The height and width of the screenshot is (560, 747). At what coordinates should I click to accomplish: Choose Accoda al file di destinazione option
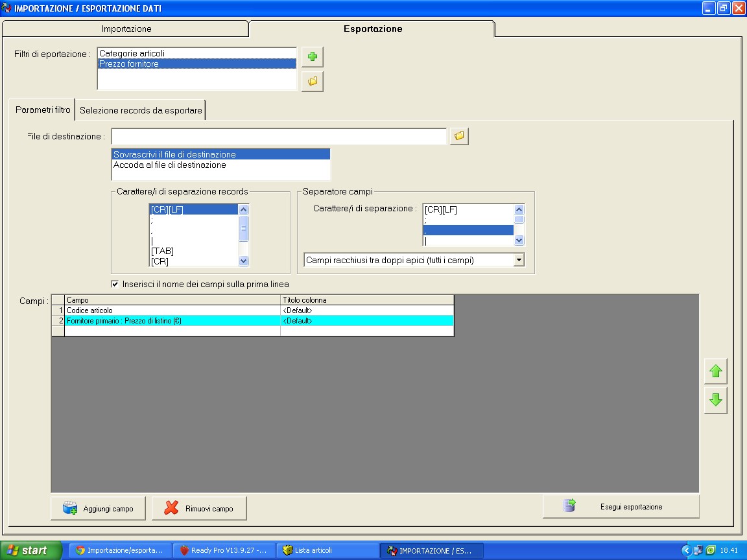(x=220, y=165)
